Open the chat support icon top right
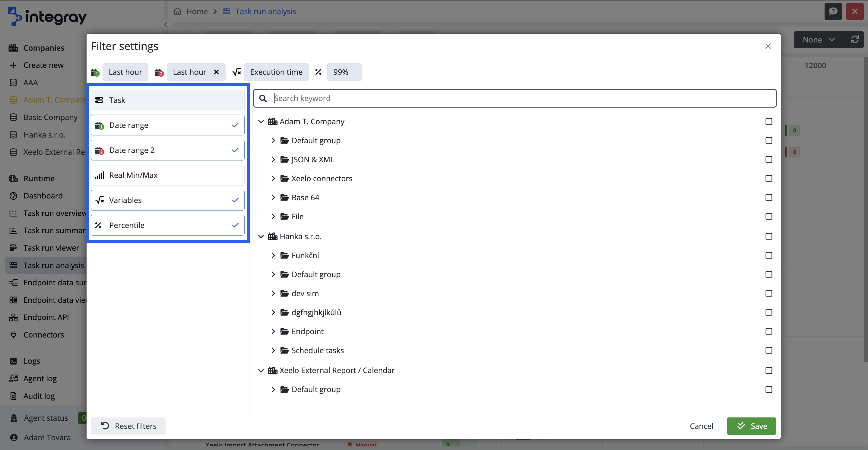This screenshot has width=868, height=450. click(833, 11)
